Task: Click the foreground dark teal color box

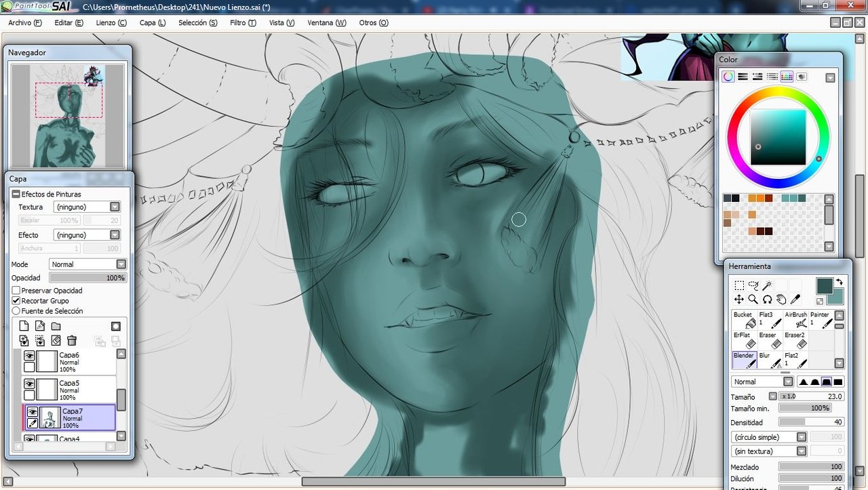Action: click(825, 286)
